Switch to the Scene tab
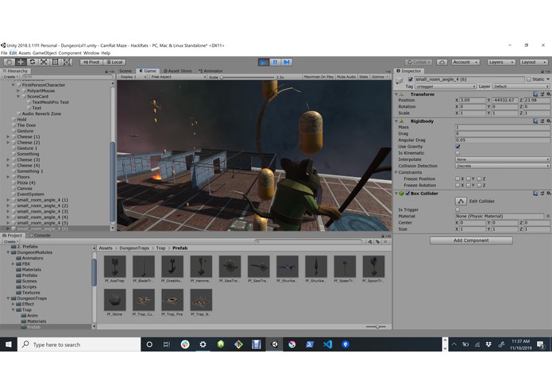 125,71
